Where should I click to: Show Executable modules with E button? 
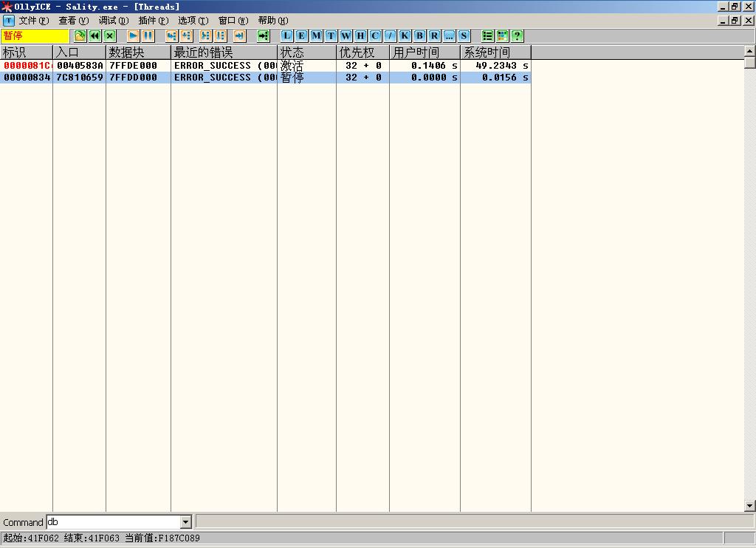[301, 35]
